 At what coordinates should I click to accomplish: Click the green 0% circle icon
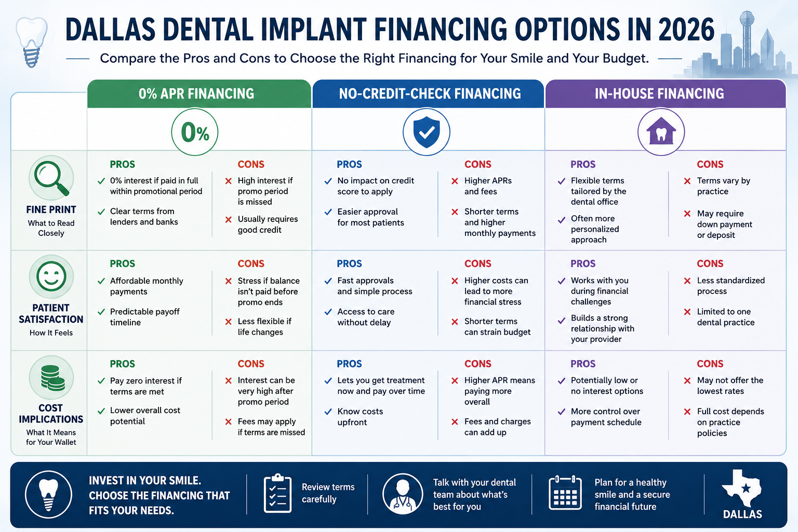click(195, 132)
